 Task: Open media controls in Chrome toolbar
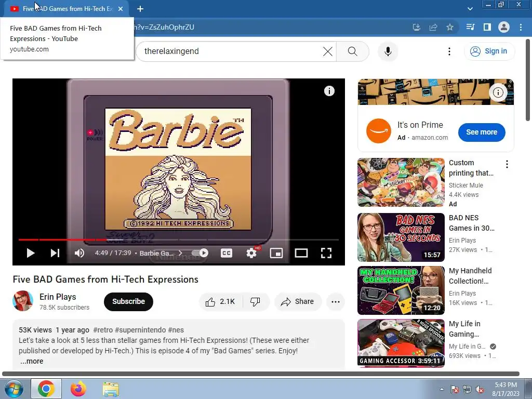pyautogui.click(x=470, y=27)
